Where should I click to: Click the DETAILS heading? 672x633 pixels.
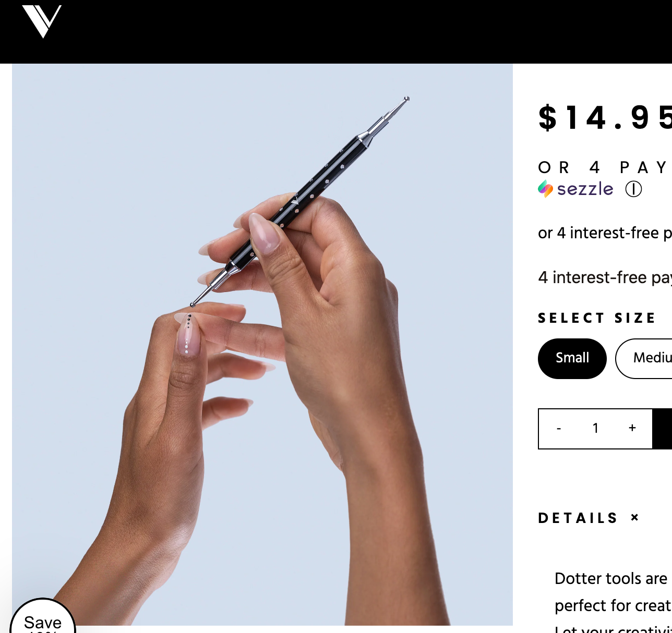point(578,518)
